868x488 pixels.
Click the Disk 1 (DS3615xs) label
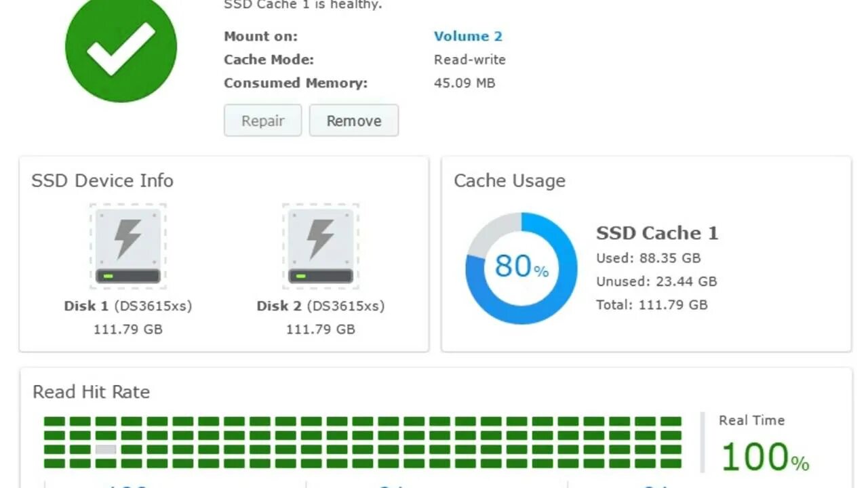[128, 306]
